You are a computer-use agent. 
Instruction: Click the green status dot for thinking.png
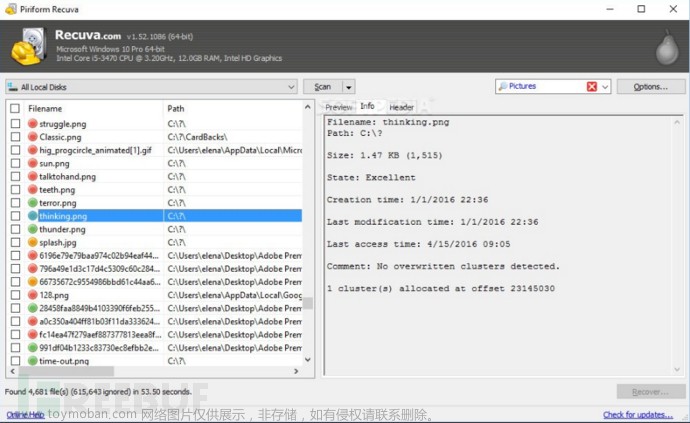tap(33, 216)
